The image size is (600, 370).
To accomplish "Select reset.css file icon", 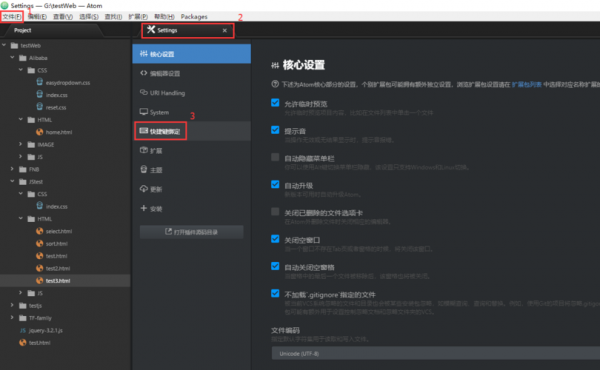I will [x=39, y=107].
